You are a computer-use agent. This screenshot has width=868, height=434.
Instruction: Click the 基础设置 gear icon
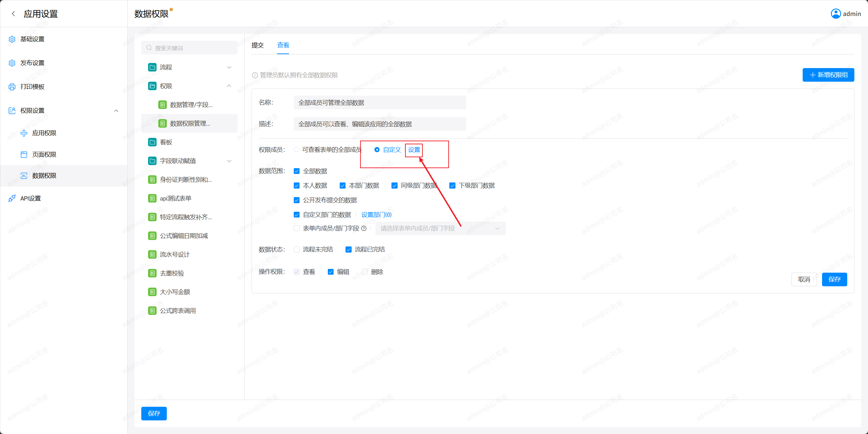(12, 39)
